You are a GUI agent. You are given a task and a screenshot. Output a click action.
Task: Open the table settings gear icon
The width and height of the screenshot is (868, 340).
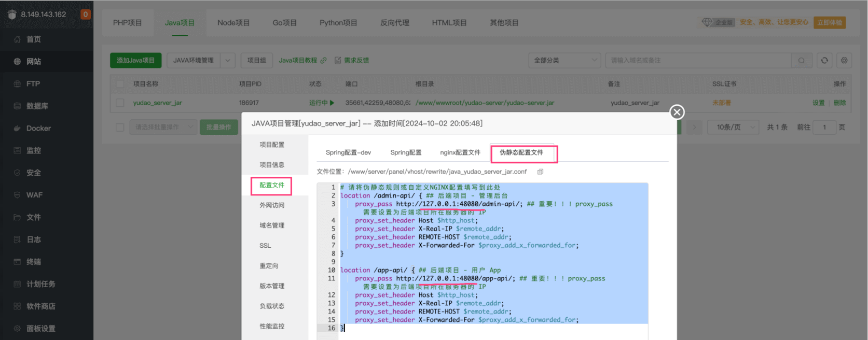tap(844, 61)
